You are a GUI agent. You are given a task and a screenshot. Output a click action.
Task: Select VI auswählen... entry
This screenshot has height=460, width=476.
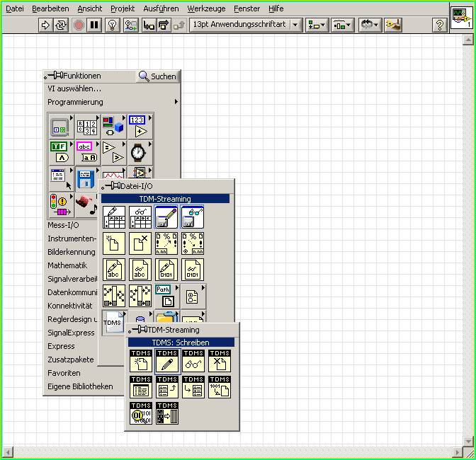pos(74,88)
